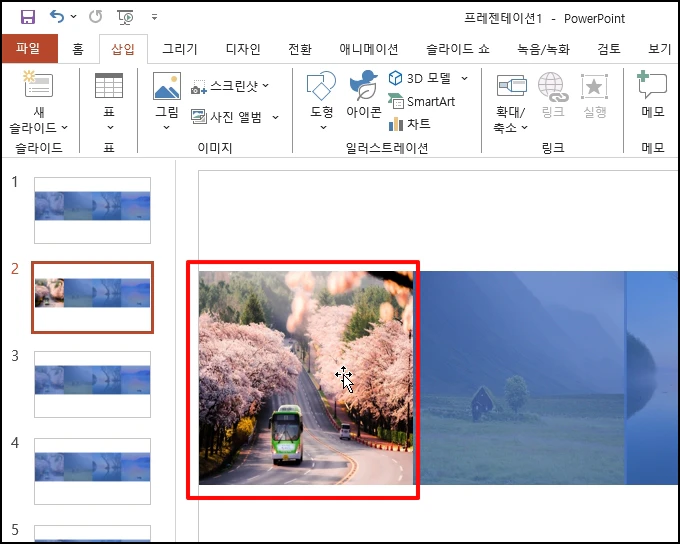Click the blue mountain hut picture on slide

[x=520, y=377]
